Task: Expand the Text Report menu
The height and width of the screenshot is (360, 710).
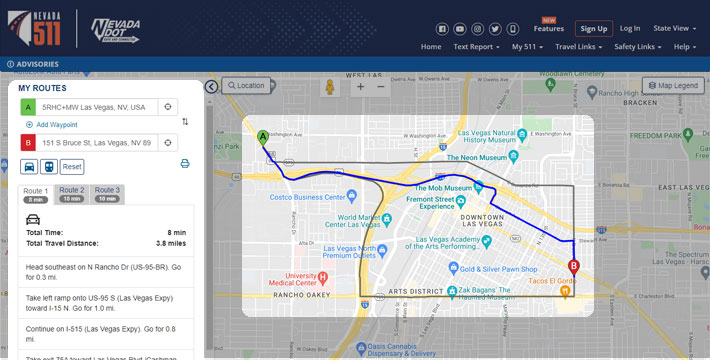Action: [x=476, y=47]
